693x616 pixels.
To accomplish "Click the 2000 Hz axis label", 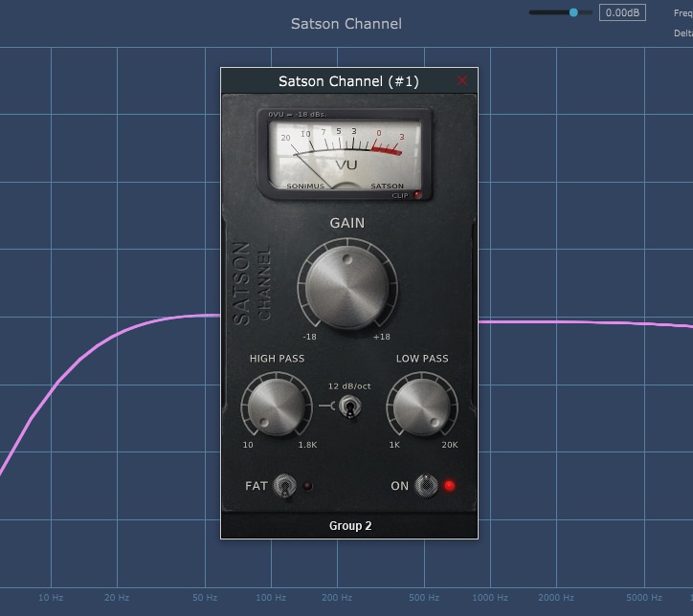I will (556, 598).
